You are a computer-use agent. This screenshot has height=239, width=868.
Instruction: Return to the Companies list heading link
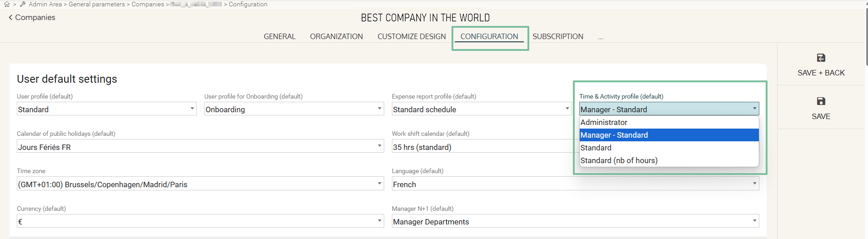tap(35, 17)
